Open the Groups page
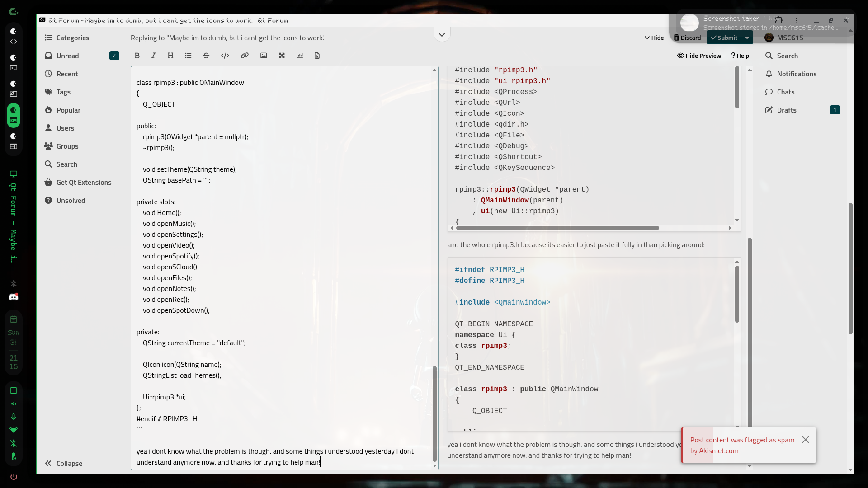Viewport: 868px width, 488px height. (x=67, y=146)
